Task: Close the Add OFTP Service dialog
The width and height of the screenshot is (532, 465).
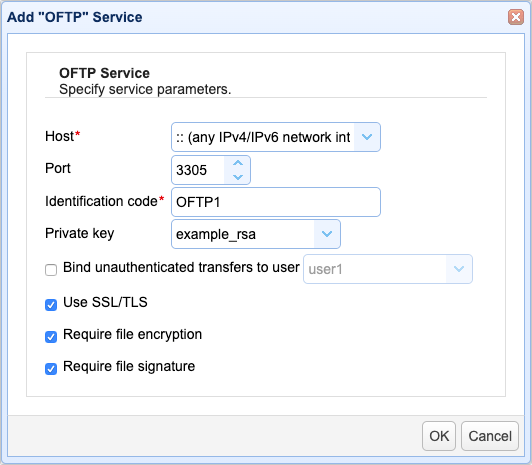Action: tap(516, 17)
